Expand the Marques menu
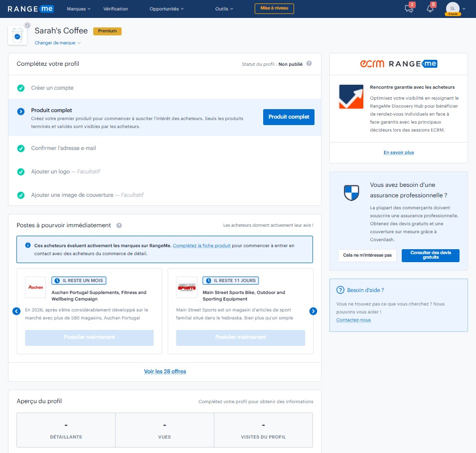This screenshot has width=476, height=453. pos(79,9)
